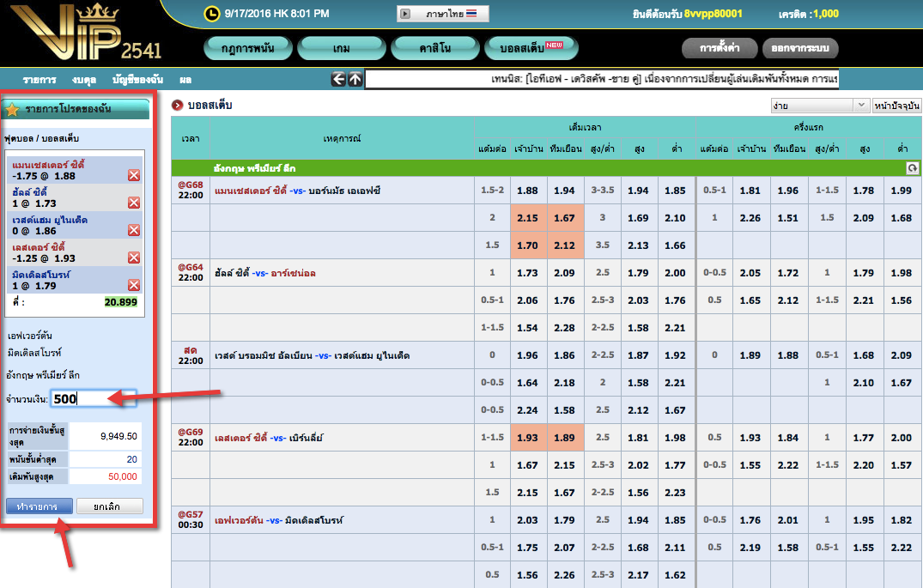Click the VIP 2541 logo

pos(85,33)
